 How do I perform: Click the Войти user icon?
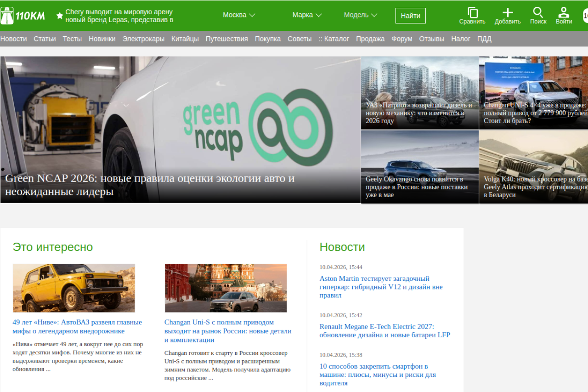(x=564, y=13)
